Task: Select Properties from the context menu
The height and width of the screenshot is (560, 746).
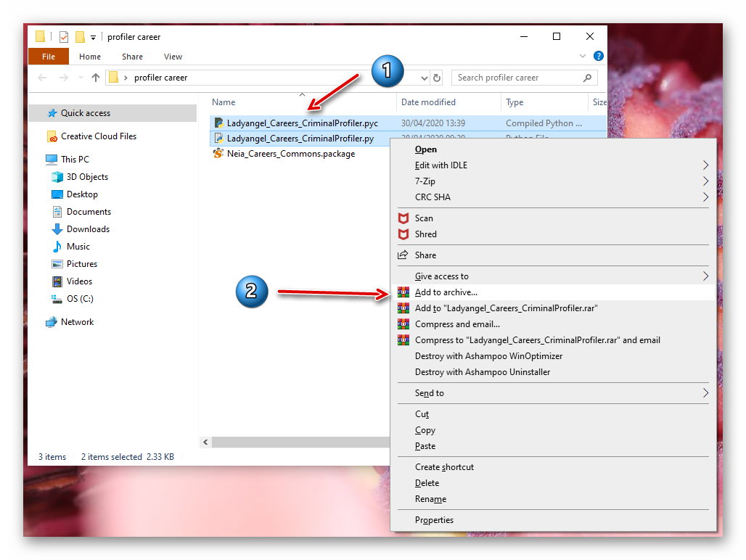Action: tap(434, 520)
